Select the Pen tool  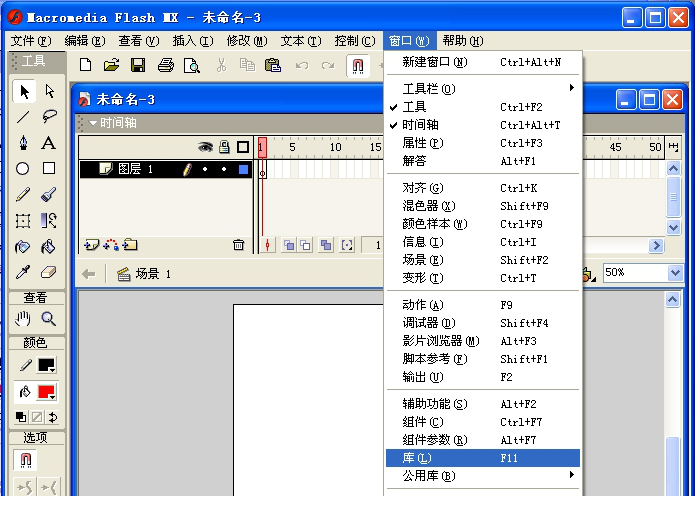click(x=23, y=143)
